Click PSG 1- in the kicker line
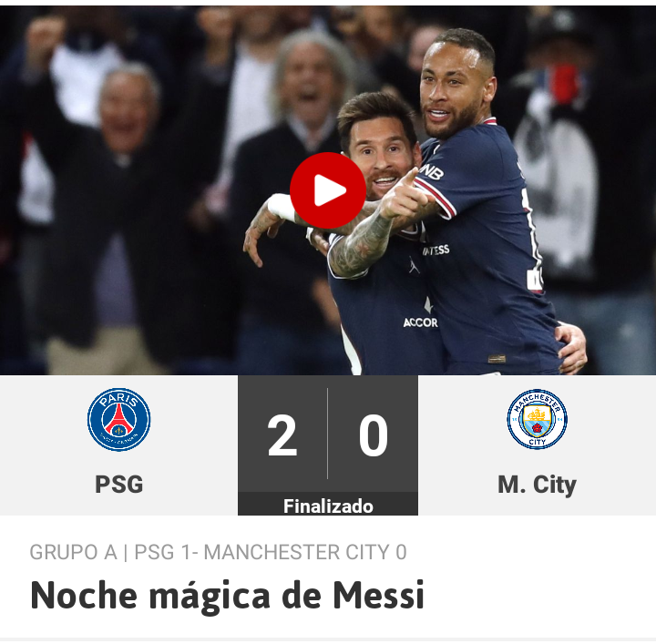The height and width of the screenshot is (644, 656). (x=166, y=552)
